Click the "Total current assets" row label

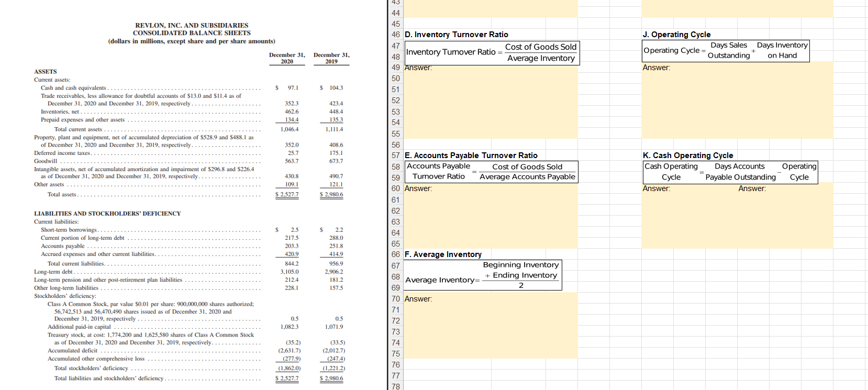pyautogui.click(x=79, y=129)
